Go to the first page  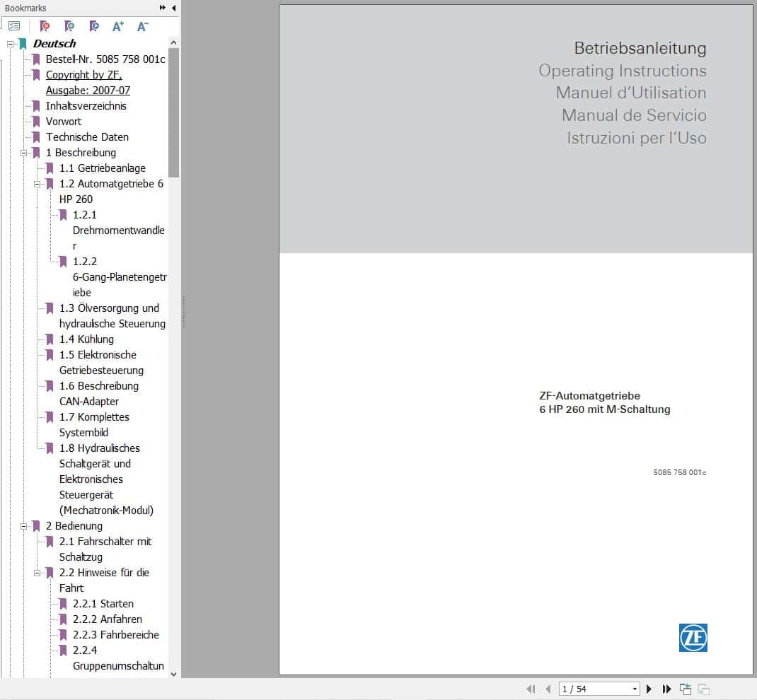coord(531,689)
